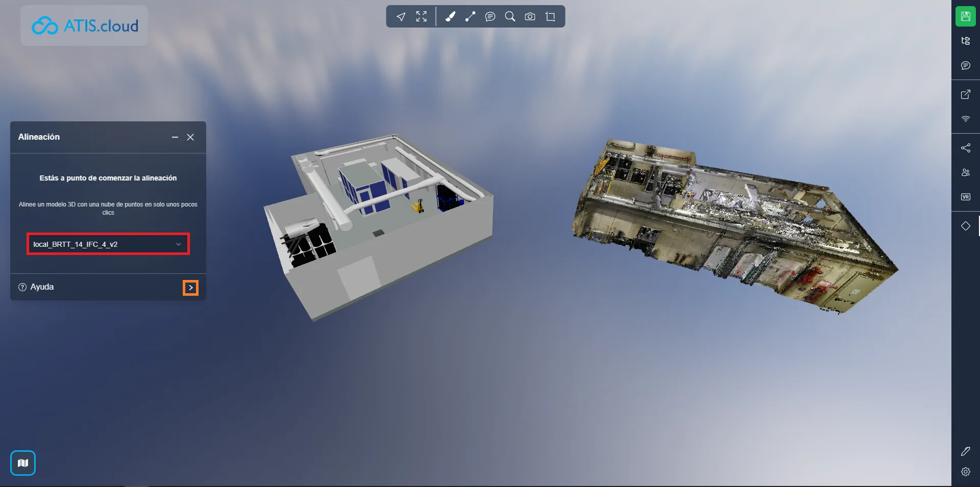
Task: Click the green save button
Action: pos(965,16)
